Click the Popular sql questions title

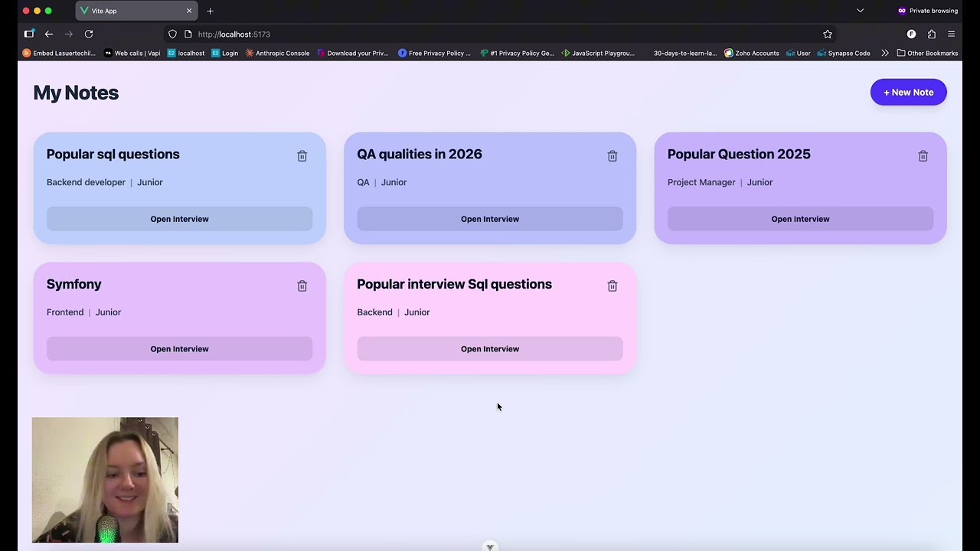(x=113, y=155)
